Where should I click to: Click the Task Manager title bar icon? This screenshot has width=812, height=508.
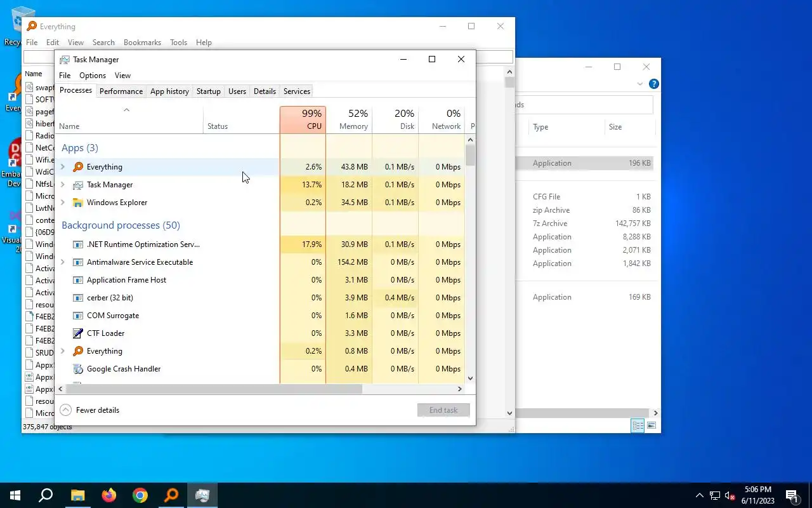click(64, 60)
